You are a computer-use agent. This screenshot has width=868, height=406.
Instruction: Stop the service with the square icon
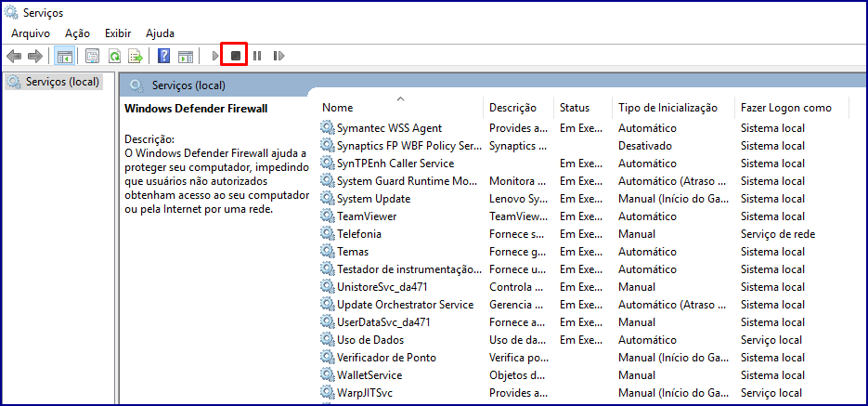tap(235, 56)
